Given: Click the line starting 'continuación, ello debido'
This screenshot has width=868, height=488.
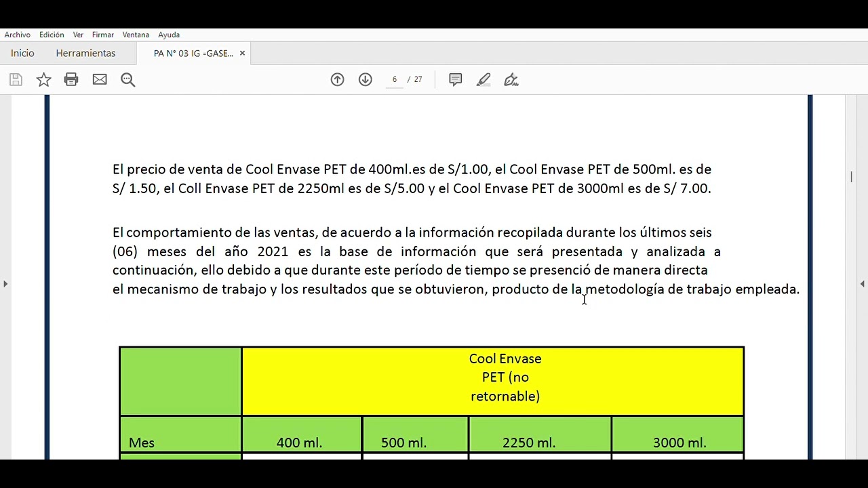Looking at the screenshot, I should pos(410,270).
